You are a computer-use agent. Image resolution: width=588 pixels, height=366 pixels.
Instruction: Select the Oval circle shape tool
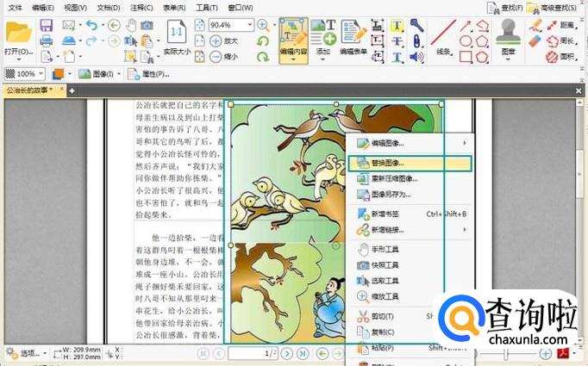coord(466,41)
